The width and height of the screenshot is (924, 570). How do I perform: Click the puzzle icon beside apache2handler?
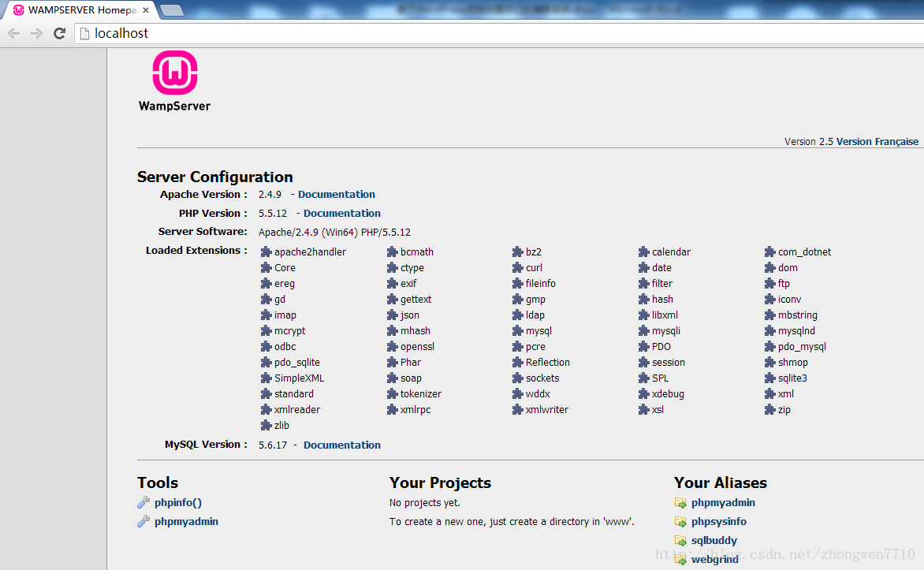(x=266, y=251)
